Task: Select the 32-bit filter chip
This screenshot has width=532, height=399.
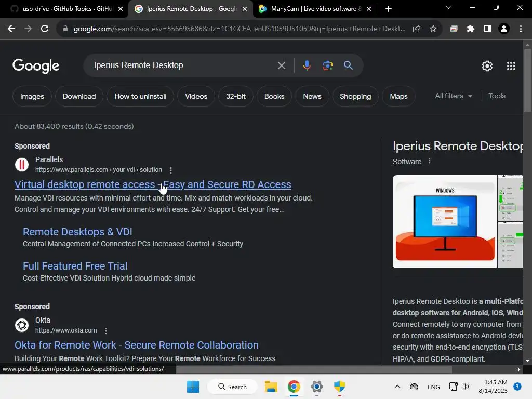Action: click(x=236, y=96)
